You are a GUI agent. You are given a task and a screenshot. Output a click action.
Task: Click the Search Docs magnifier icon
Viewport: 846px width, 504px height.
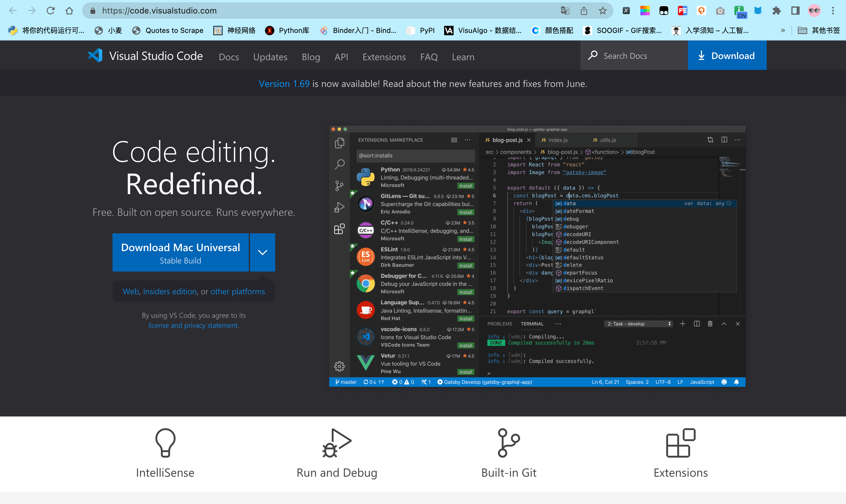pos(593,55)
